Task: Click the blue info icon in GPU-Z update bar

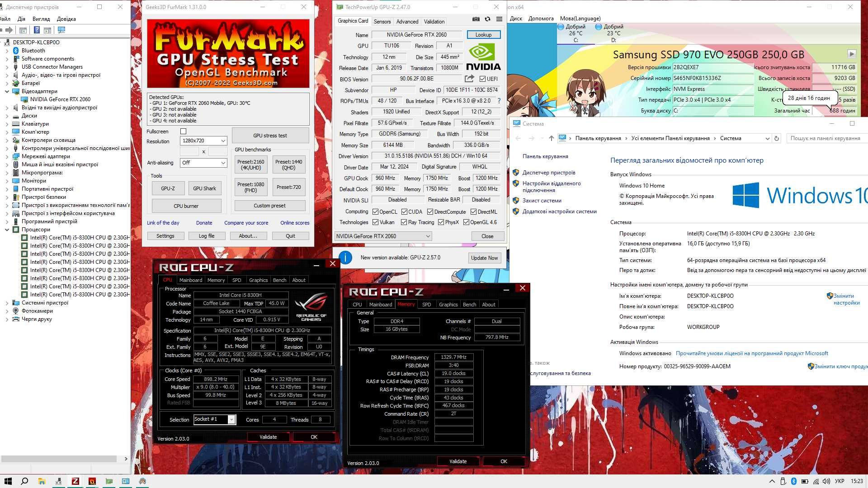Action: [345, 258]
